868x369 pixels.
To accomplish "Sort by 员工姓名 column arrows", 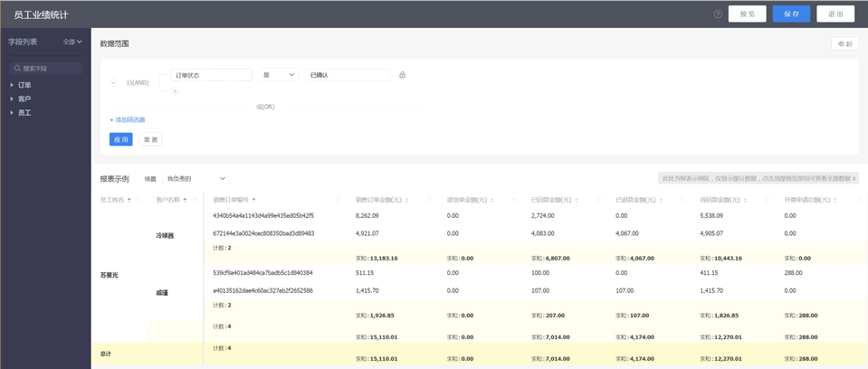I will pyautogui.click(x=129, y=200).
